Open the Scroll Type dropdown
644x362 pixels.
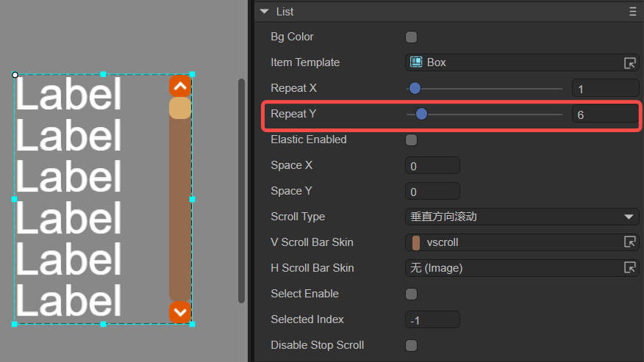[522, 217]
